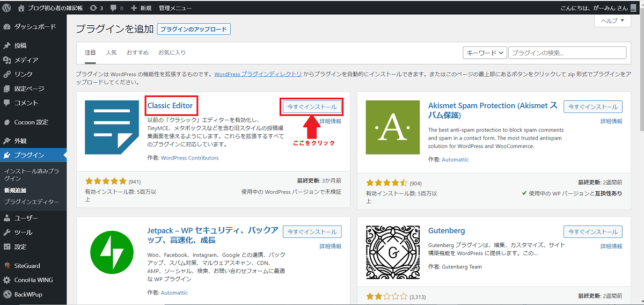Open インストール済みプラグイン submenu item
This screenshot has width=644, height=305.
(32, 175)
